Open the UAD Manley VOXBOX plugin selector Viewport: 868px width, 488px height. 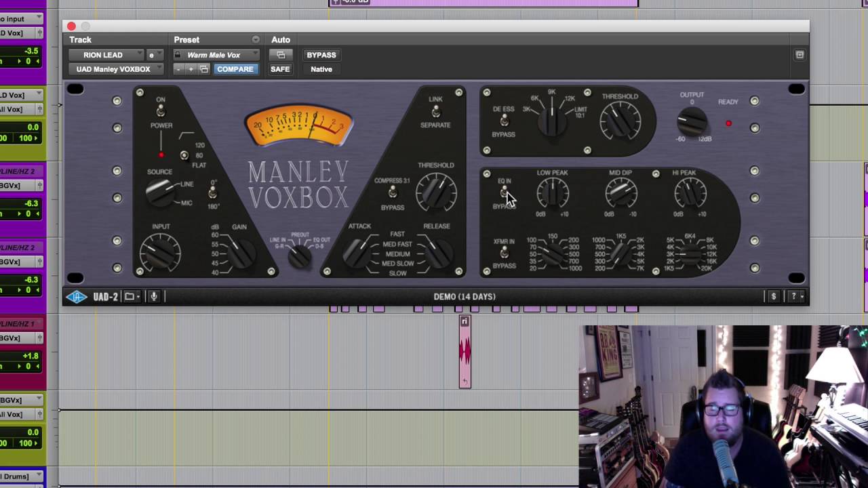(116, 69)
